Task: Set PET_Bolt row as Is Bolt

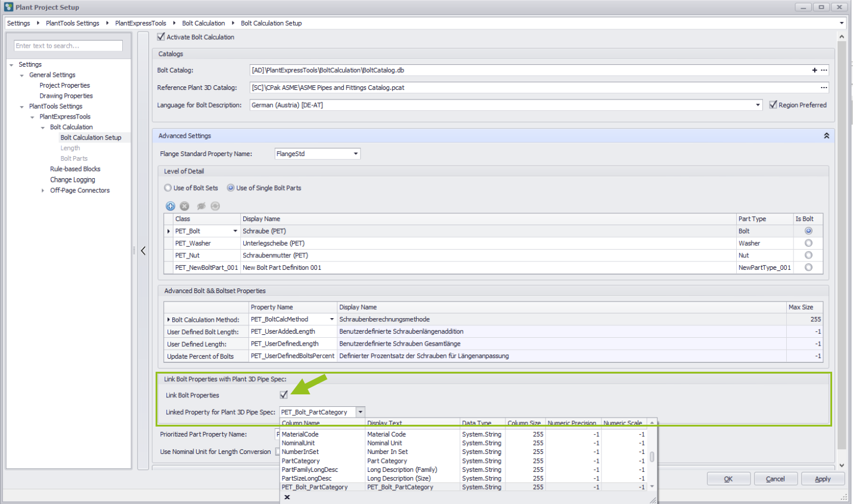Action: [808, 231]
